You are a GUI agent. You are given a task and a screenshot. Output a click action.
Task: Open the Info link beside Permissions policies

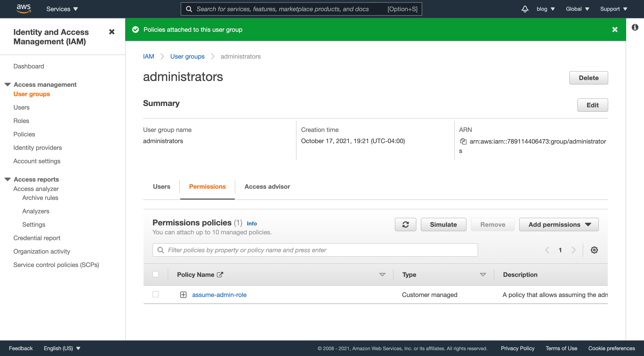252,223
